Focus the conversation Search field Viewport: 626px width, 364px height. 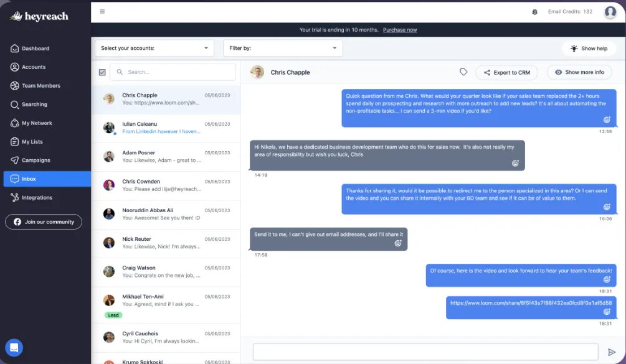173,72
